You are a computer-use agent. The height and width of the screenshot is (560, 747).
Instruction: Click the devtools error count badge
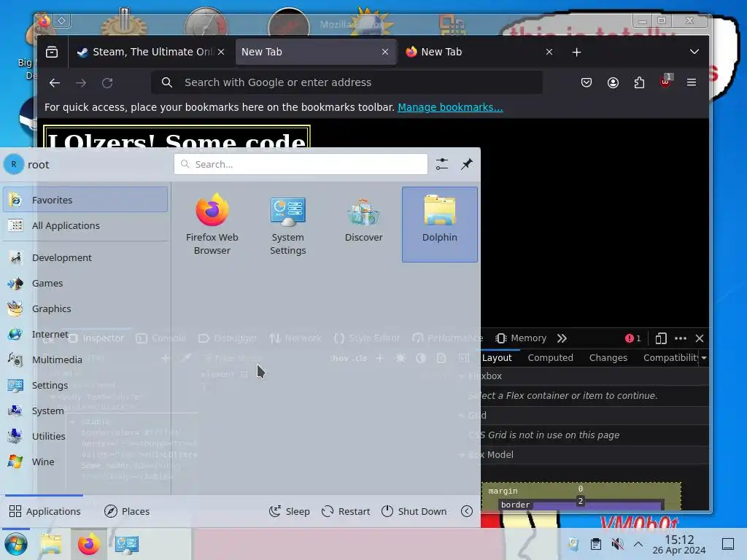633,338
